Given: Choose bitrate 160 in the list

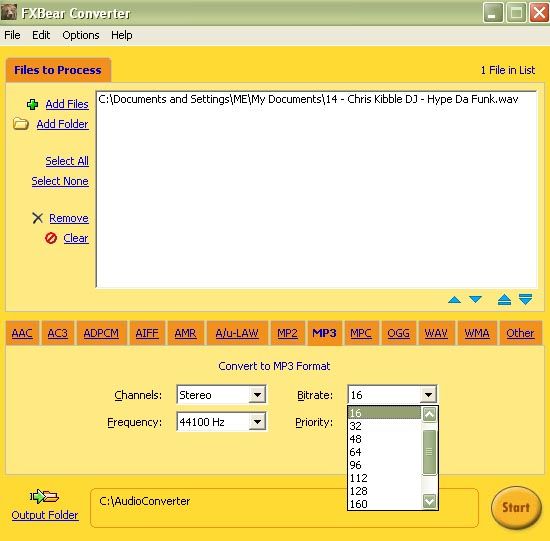Looking at the screenshot, I should (385, 504).
